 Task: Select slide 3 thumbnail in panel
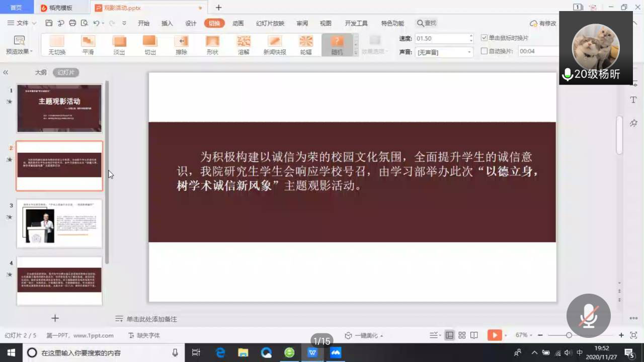[59, 224]
